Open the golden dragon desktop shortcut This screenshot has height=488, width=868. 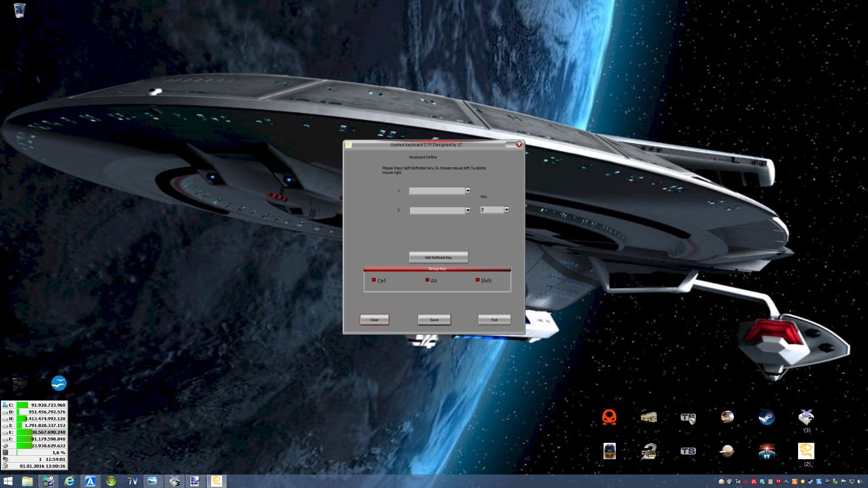point(806,451)
